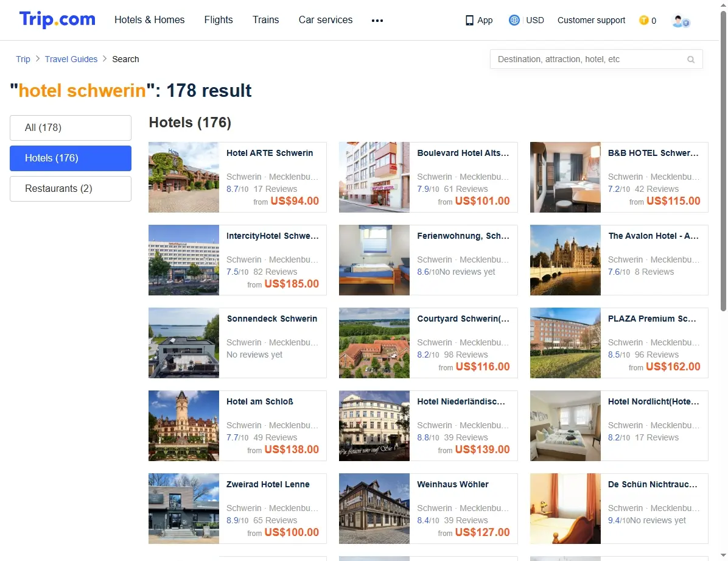
Task: Click Hotel ARTE Schwerin title
Action: 270,153
